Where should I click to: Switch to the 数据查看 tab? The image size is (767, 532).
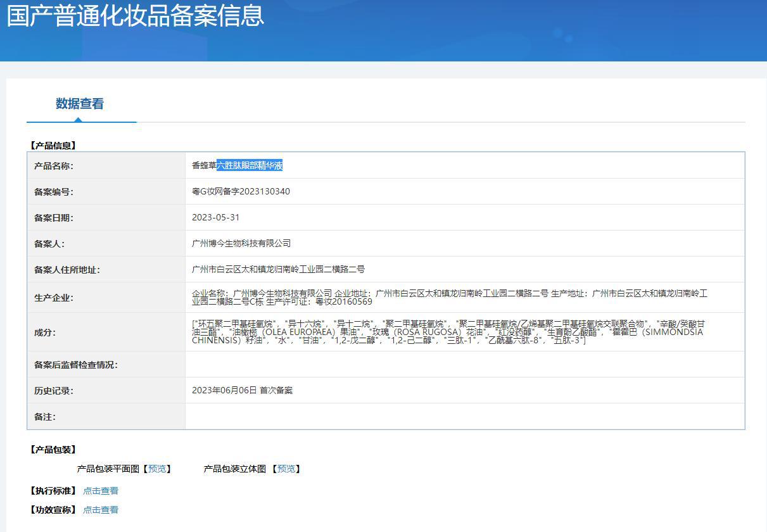[81, 103]
